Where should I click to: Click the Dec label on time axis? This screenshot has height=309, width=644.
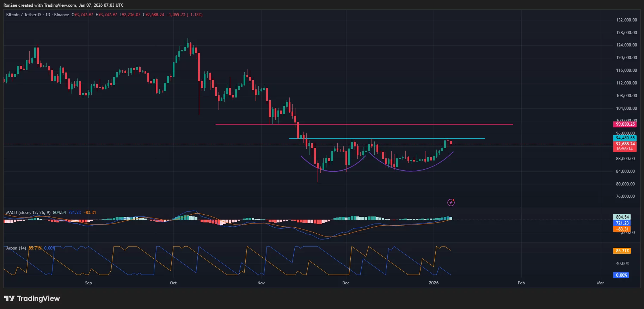click(x=346, y=283)
